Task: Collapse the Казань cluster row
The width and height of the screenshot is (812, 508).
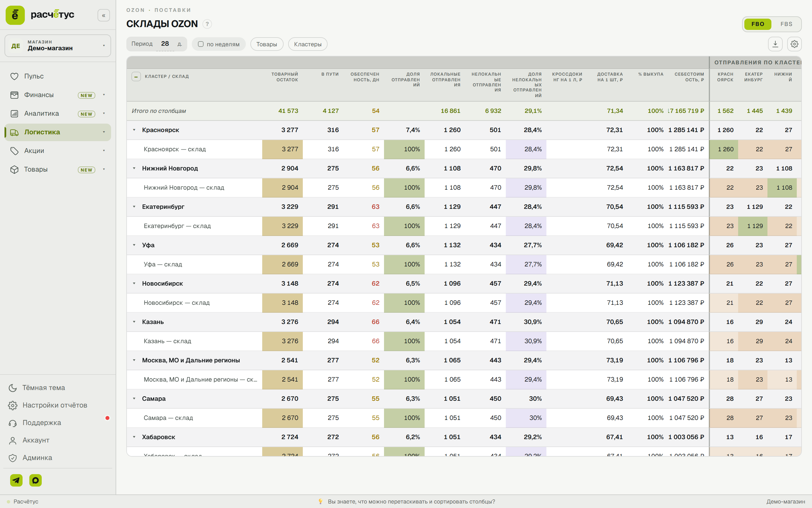Action: (134, 322)
